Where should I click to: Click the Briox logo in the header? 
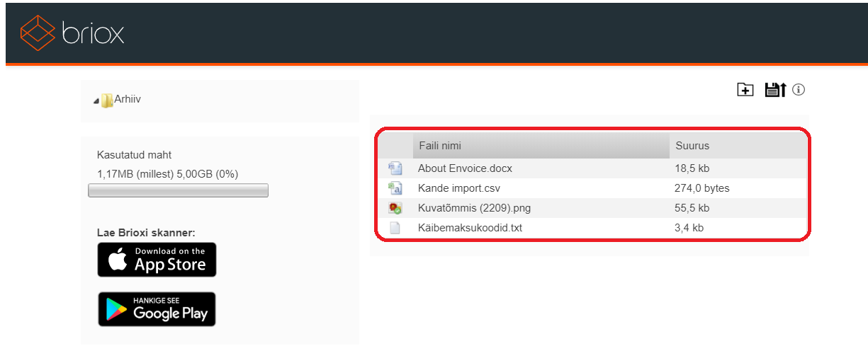tap(72, 33)
